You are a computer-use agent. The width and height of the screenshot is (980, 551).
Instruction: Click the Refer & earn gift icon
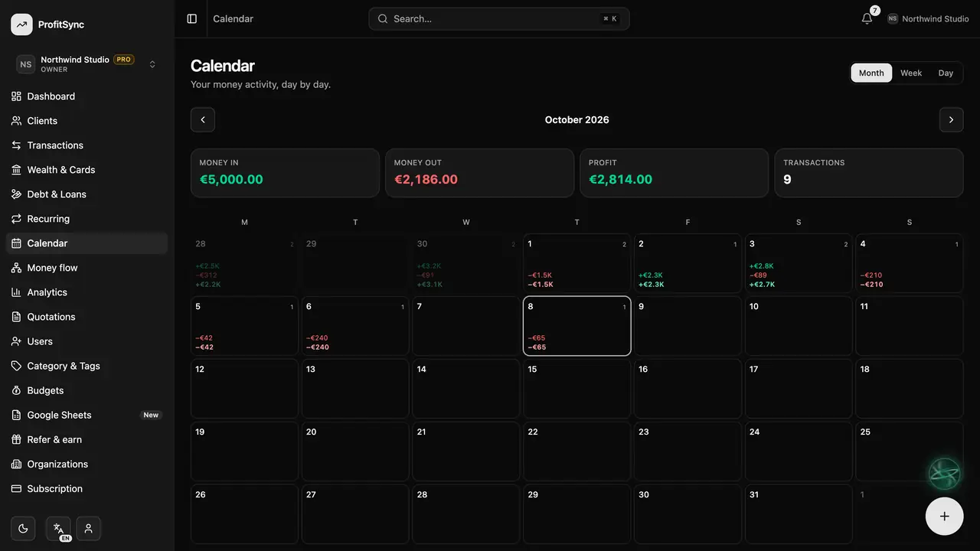click(x=16, y=439)
